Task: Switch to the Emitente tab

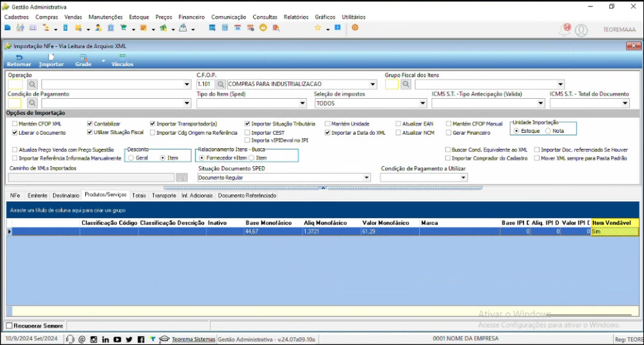Action: point(37,196)
